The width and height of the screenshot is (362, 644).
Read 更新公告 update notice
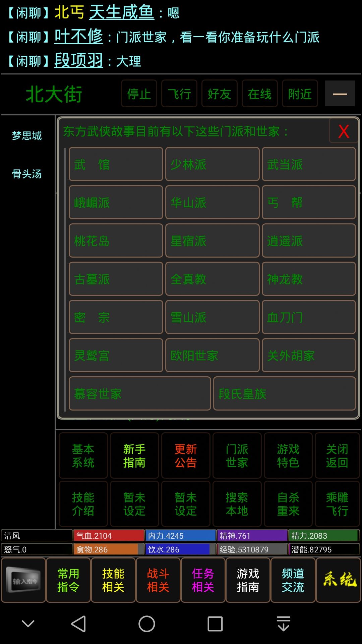[186, 455]
